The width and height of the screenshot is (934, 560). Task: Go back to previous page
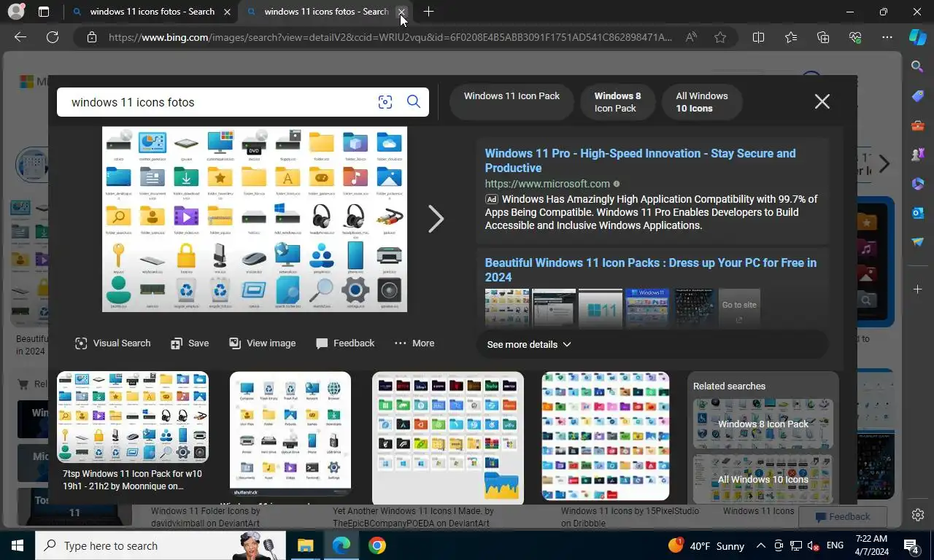click(20, 37)
